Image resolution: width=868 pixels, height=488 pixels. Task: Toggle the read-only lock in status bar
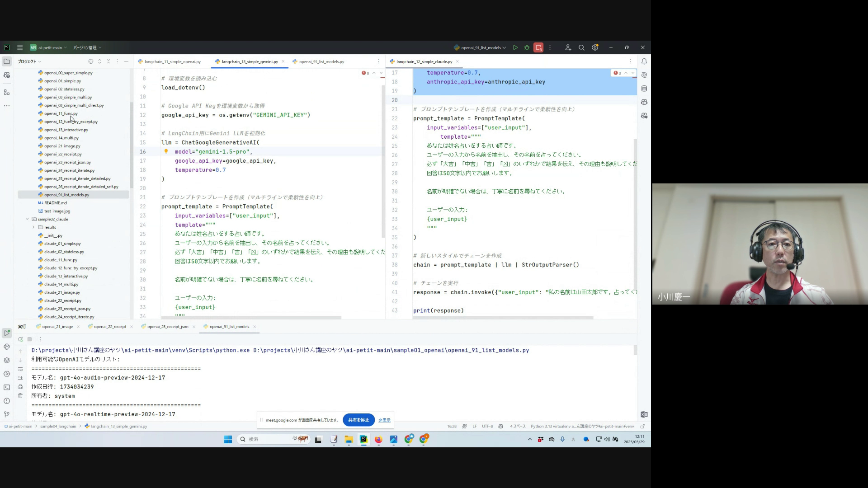(x=642, y=426)
